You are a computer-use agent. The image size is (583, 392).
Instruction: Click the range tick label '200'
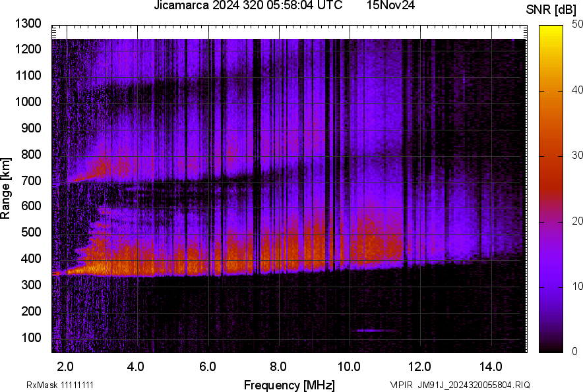[31, 311]
